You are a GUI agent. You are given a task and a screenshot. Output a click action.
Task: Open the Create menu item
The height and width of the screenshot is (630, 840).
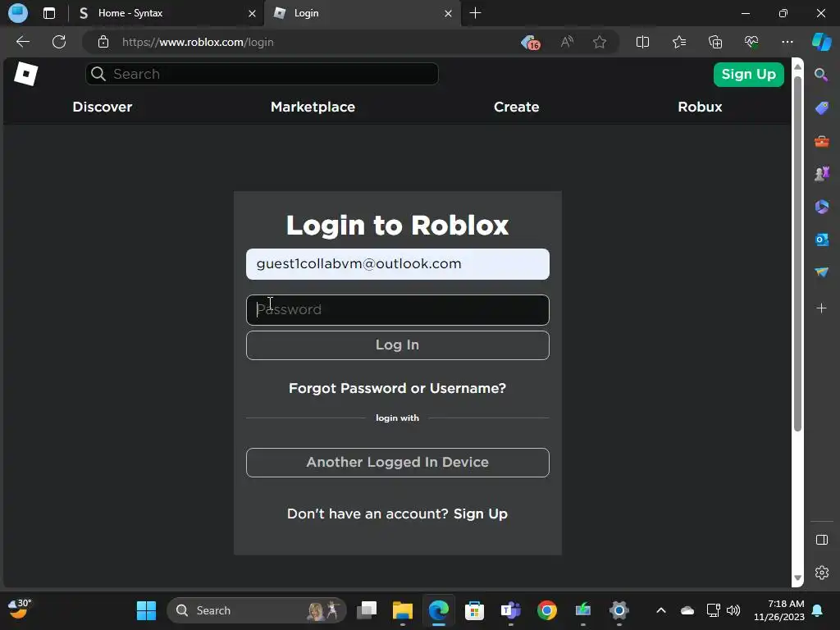click(x=517, y=107)
